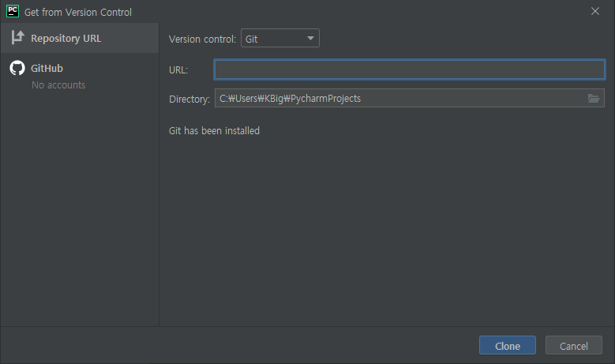
Task: Click the Clone button
Action: click(508, 346)
